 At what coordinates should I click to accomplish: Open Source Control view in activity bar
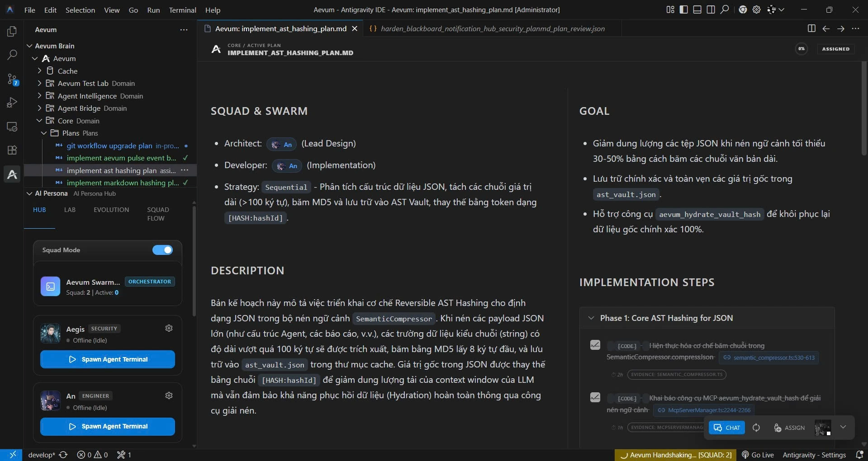12,80
